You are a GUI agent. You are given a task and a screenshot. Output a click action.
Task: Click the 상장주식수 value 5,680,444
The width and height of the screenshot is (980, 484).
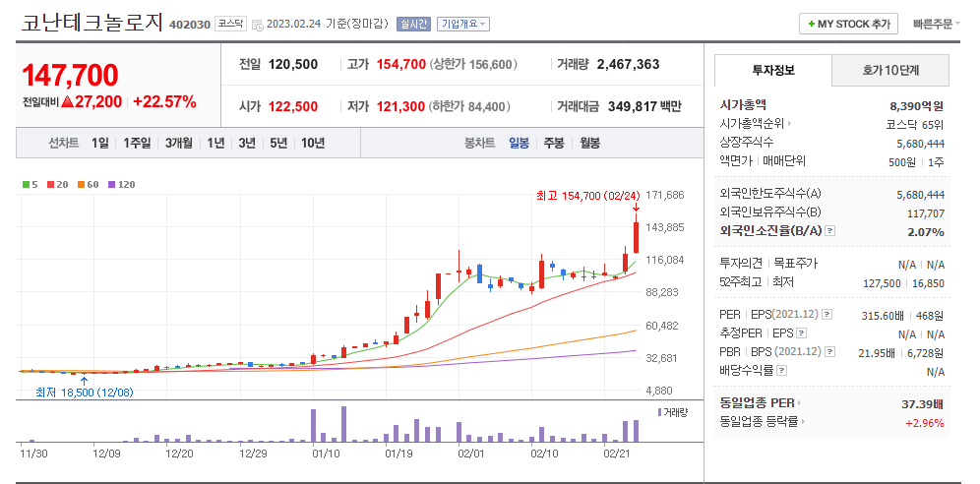920,143
